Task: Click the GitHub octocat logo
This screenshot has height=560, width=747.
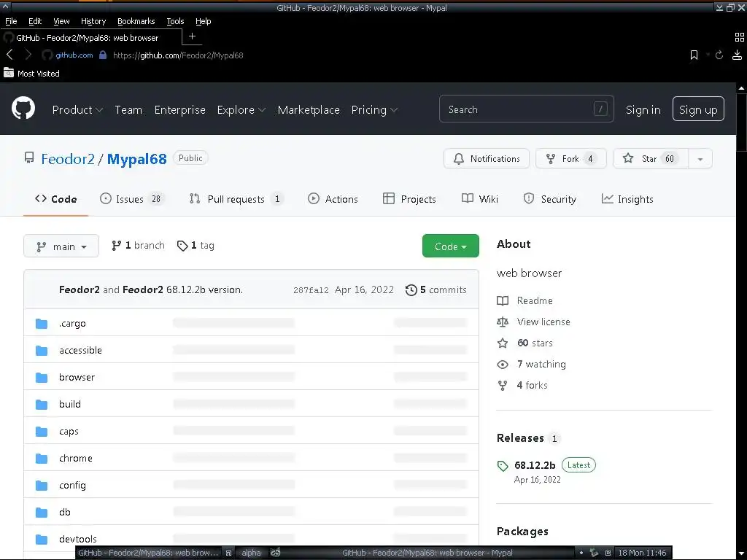Action: pyautogui.click(x=23, y=108)
